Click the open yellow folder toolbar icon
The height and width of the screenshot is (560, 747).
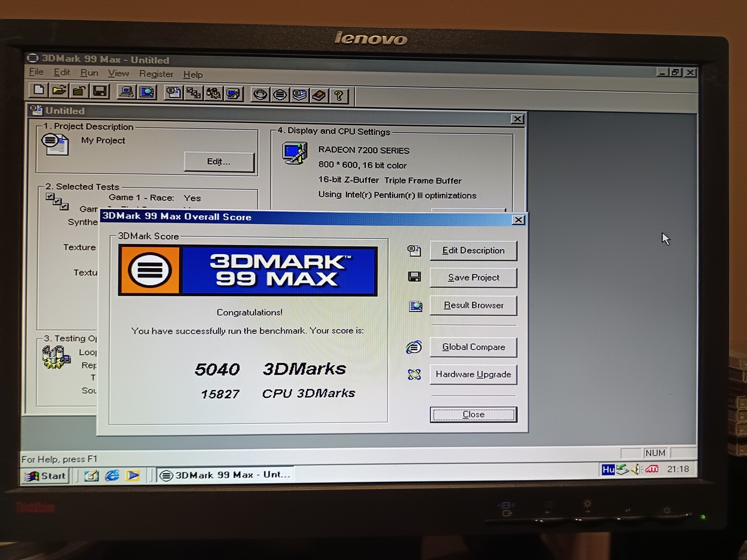click(x=59, y=91)
